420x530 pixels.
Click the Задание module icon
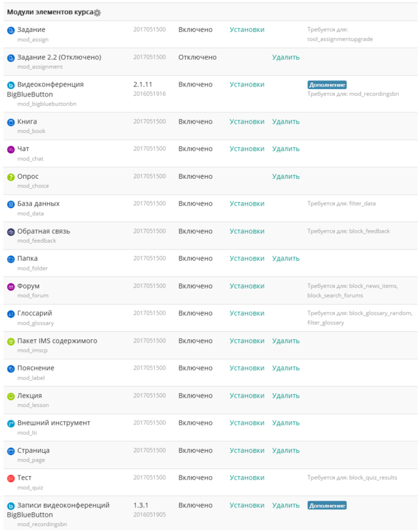pos(11,31)
